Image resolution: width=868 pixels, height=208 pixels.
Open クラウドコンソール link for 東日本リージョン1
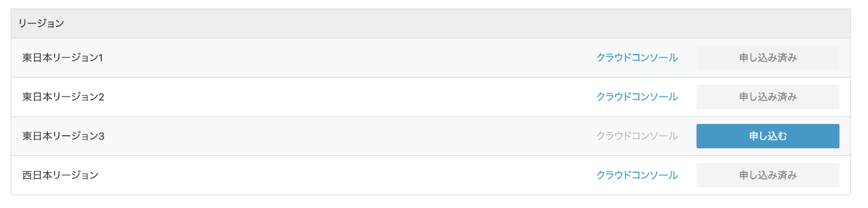coord(637,57)
